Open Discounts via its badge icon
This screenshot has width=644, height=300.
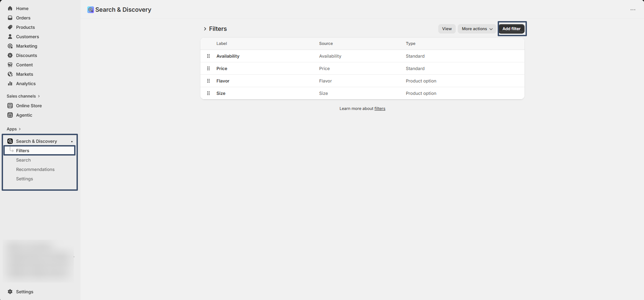pyautogui.click(x=10, y=55)
